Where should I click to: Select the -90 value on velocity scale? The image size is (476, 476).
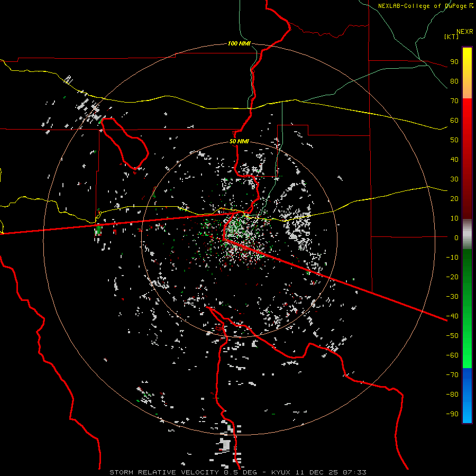[452, 414]
